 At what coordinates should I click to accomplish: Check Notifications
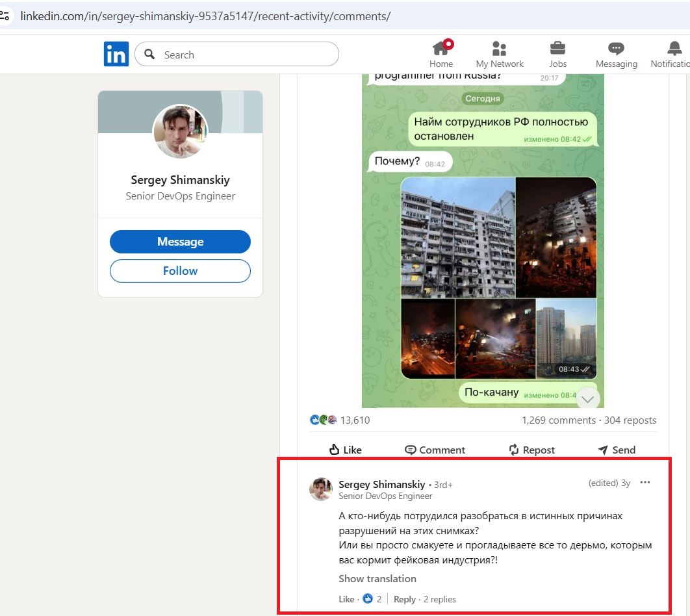click(672, 53)
